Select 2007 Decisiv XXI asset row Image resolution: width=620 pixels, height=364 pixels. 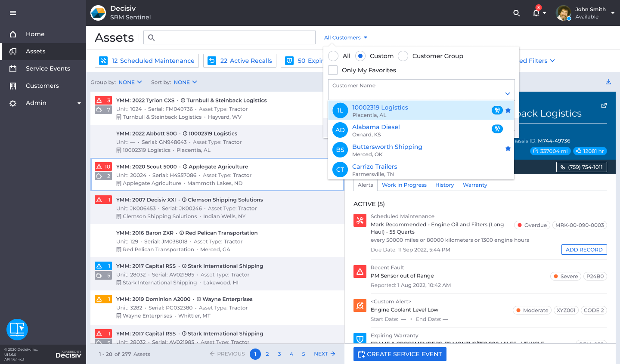(x=217, y=208)
